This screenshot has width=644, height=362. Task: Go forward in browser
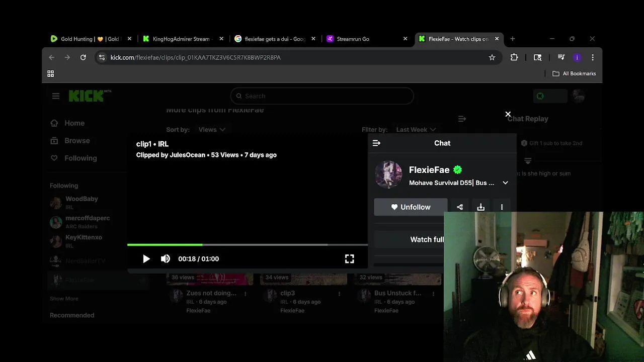coord(67,58)
